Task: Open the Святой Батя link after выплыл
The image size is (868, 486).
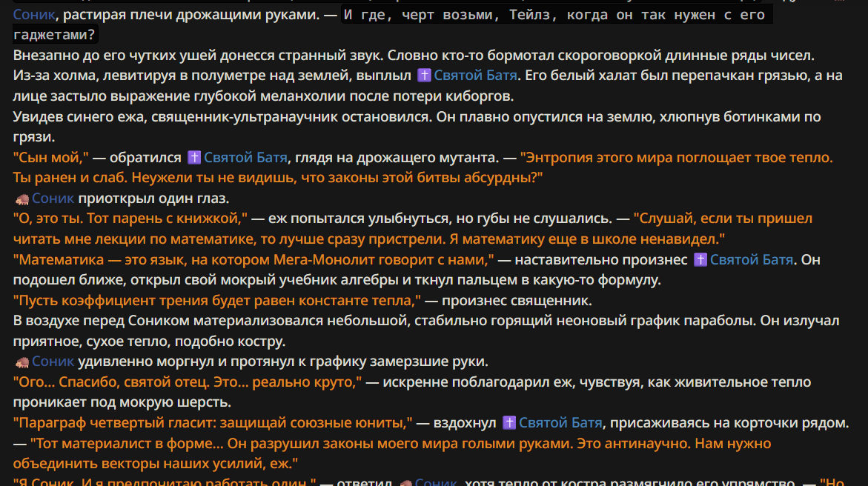Action: tap(475, 76)
